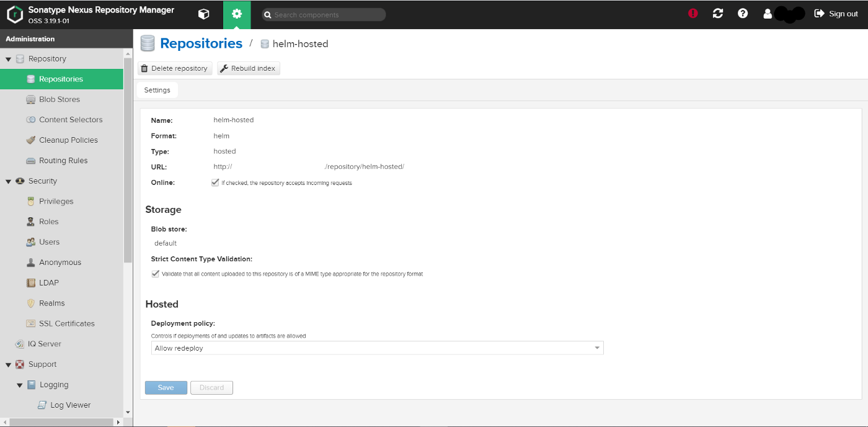Click the user profile icon
Screen dimensions: 868x427
point(767,13)
